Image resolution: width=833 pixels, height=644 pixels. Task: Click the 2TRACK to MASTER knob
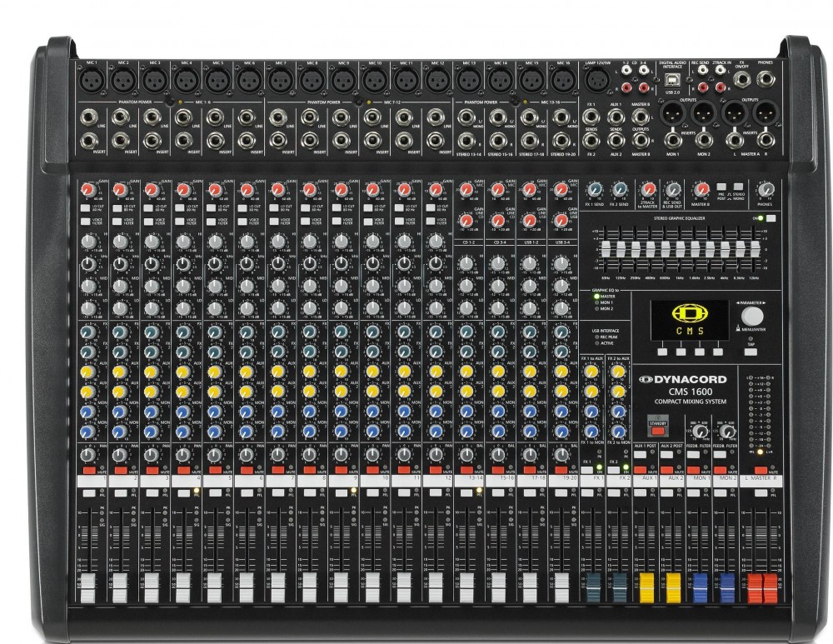tap(647, 190)
